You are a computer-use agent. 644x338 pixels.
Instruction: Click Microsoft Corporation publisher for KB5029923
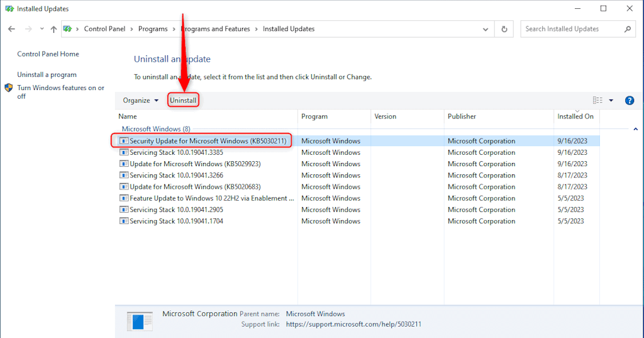coord(481,164)
